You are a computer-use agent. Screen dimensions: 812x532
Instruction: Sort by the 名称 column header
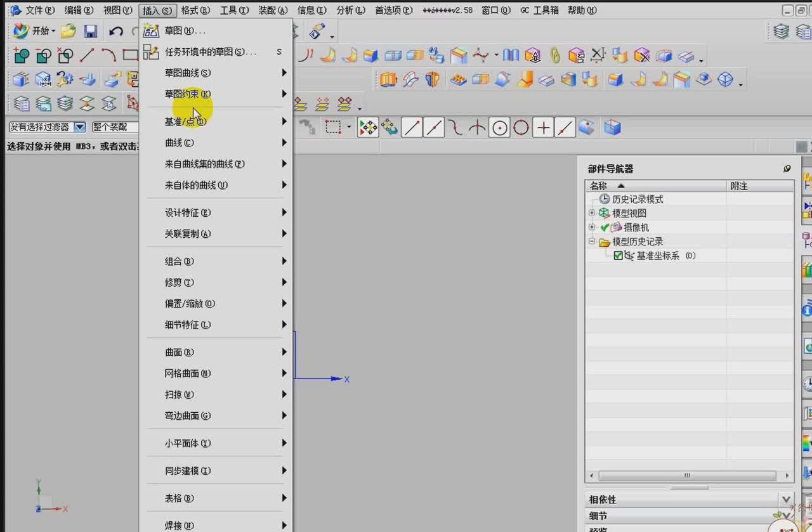(x=656, y=186)
